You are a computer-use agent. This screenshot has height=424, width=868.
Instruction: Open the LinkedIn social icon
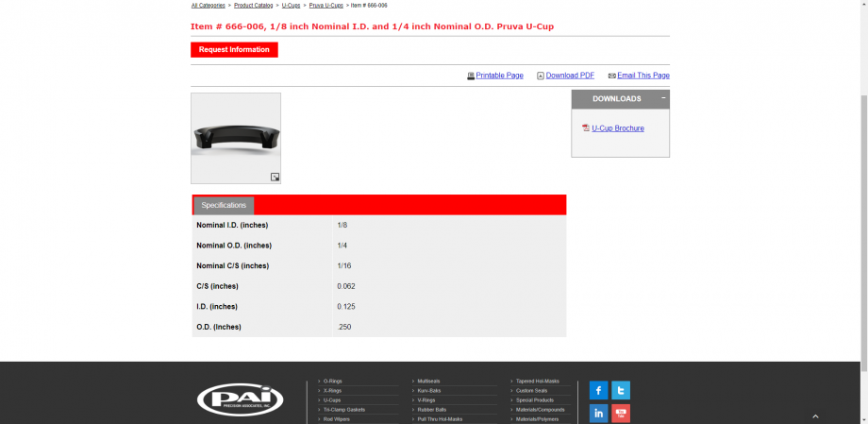click(598, 413)
